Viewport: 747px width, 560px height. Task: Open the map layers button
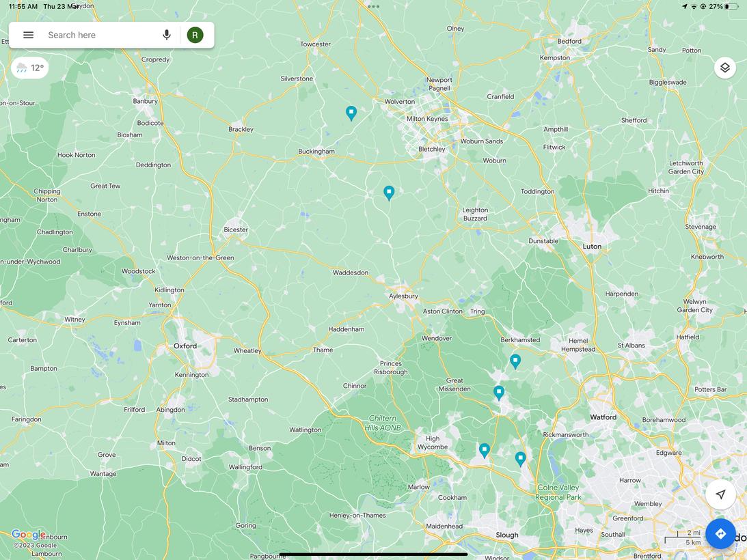pos(724,68)
